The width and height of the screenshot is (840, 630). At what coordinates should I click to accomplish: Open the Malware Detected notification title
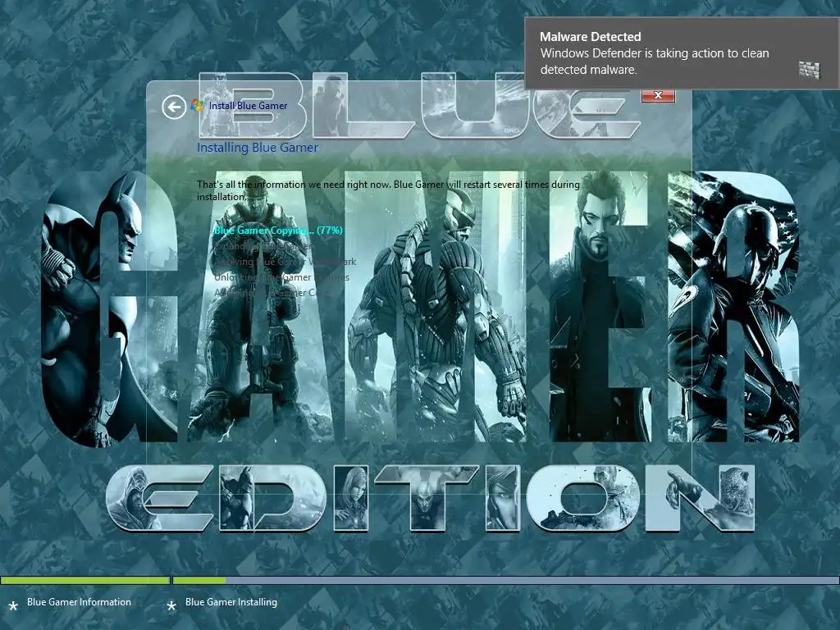(x=591, y=36)
